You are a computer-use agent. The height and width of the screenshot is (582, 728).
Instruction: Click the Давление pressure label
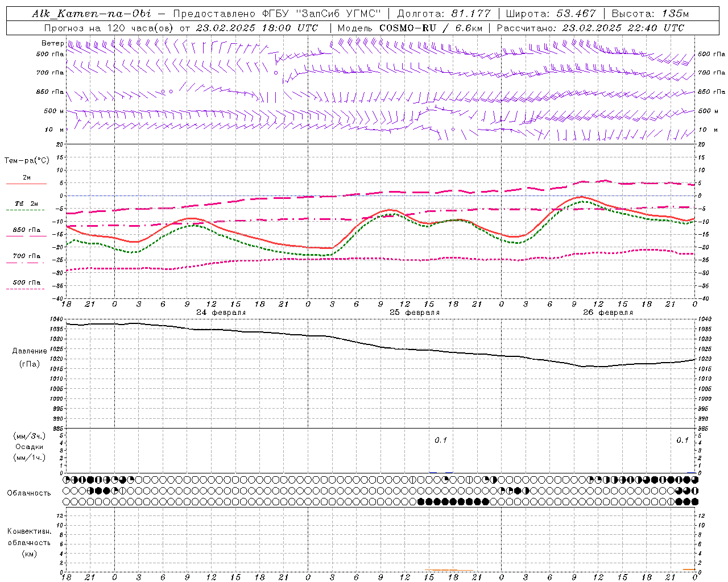(30, 351)
